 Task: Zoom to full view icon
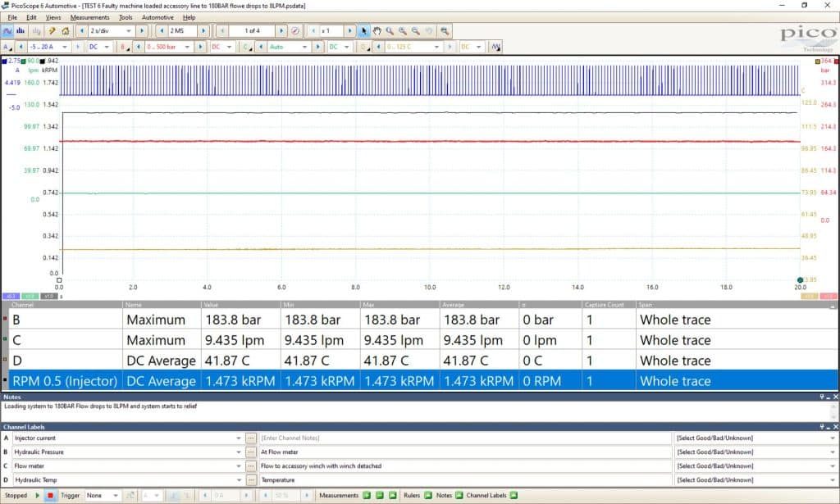[444, 31]
